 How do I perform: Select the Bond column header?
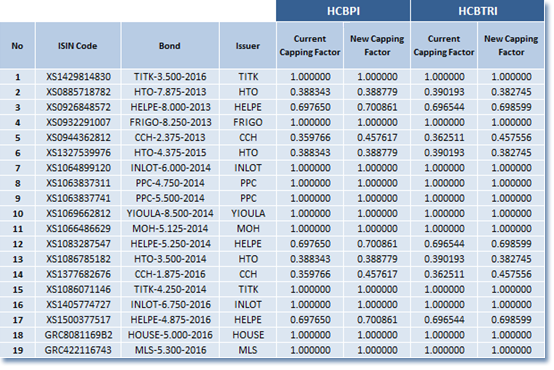[170, 46]
